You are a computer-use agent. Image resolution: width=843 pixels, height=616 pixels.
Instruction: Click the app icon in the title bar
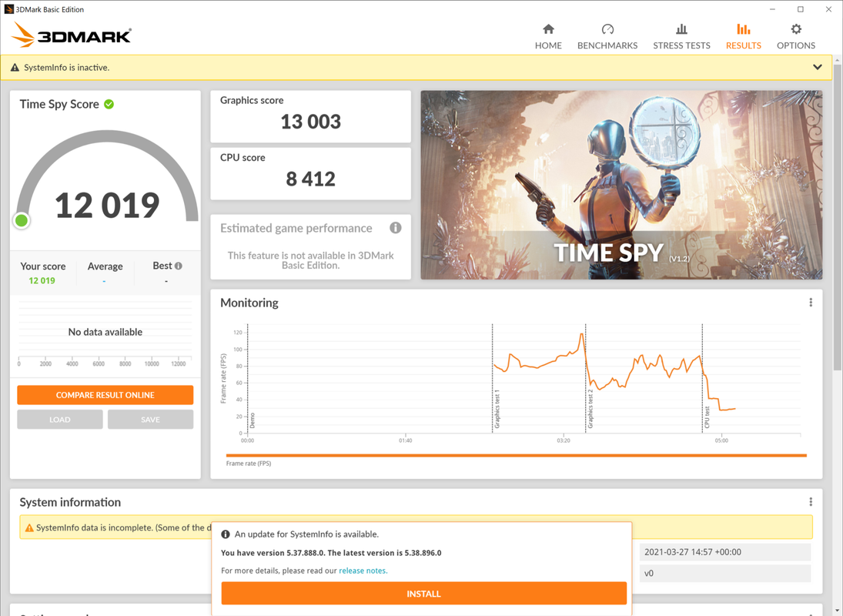[8, 9]
